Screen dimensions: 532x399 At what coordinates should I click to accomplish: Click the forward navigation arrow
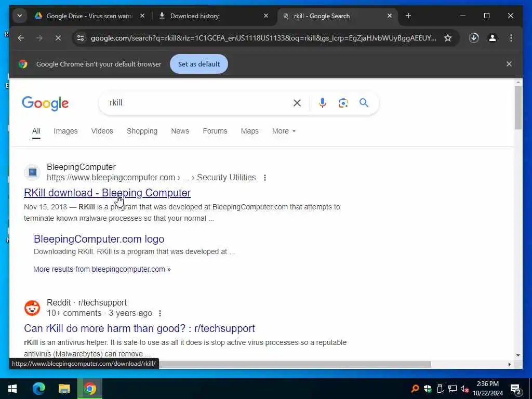(39, 38)
